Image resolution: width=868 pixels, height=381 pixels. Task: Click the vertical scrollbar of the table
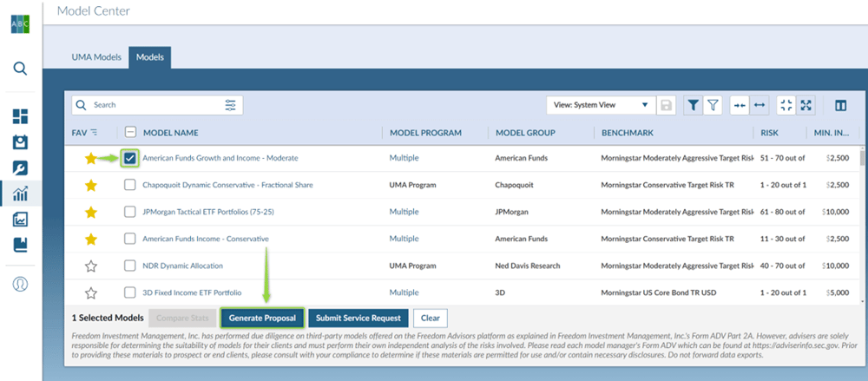pos(862,217)
